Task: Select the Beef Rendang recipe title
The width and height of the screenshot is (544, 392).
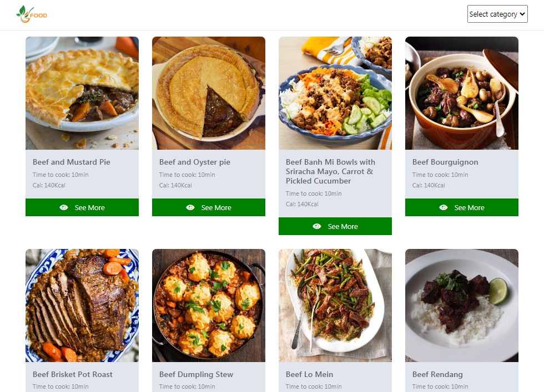Action: tap(437, 374)
